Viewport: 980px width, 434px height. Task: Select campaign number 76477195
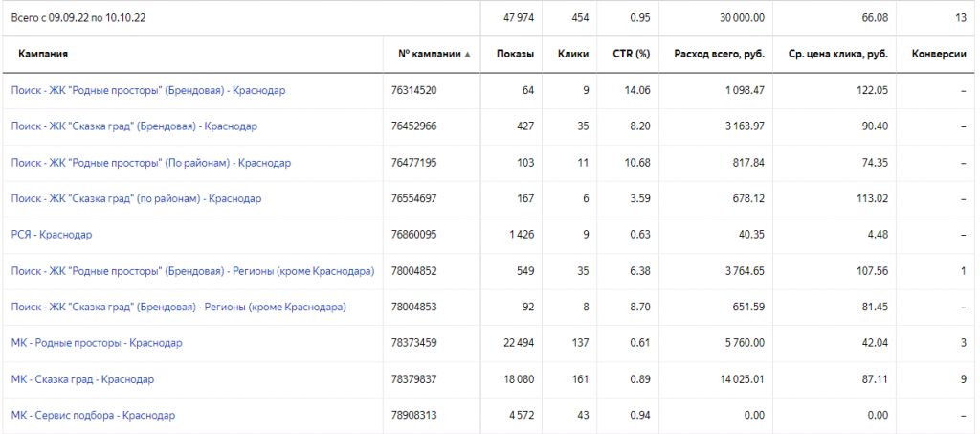[x=414, y=163]
